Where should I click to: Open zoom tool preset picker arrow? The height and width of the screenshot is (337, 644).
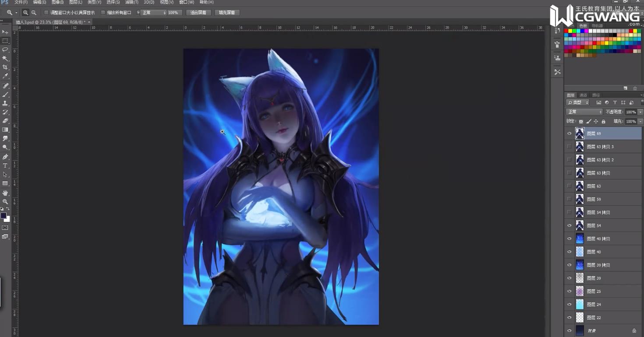tap(16, 13)
